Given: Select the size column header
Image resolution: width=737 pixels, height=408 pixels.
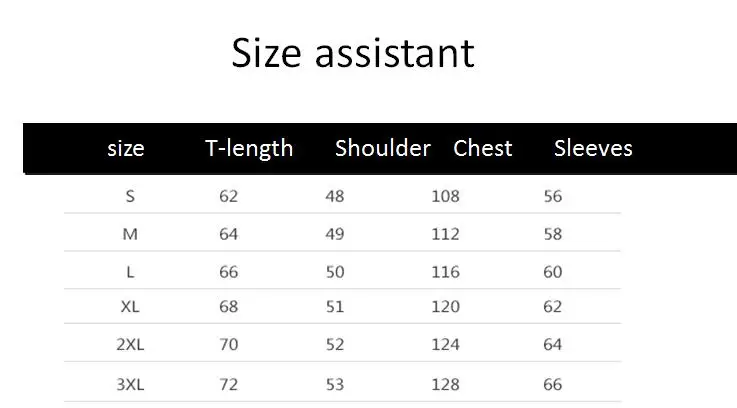Looking at the screenshot, I should click(x=126, y=149).
